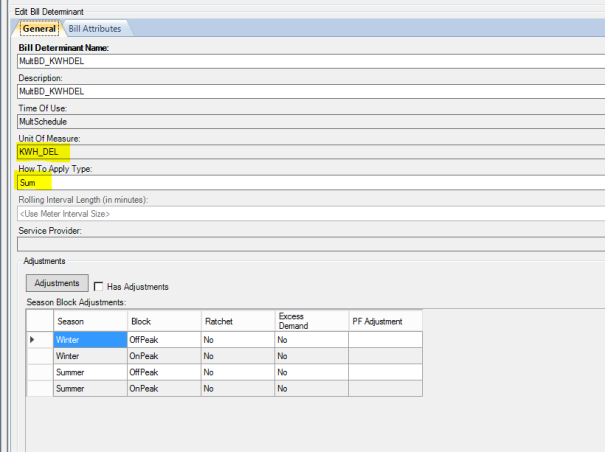Click Excess Demand No cell in Summer OffPeak row
This screenshot has width=605, height=452.
coord(311,372)
